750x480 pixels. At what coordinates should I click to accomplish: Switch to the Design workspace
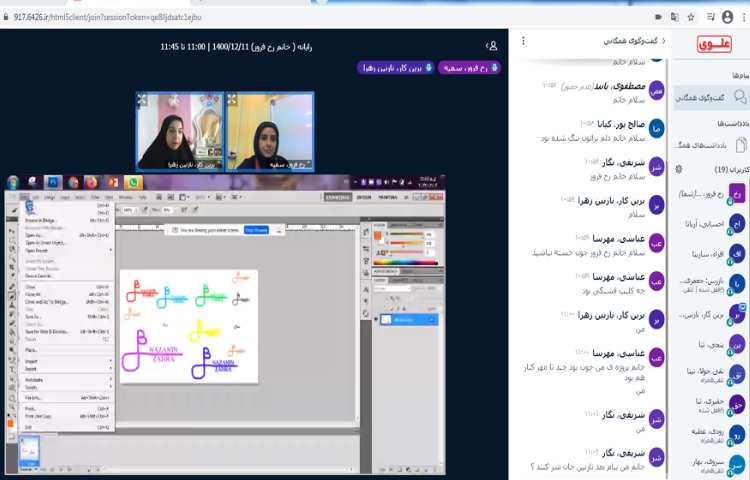(364, 197)
